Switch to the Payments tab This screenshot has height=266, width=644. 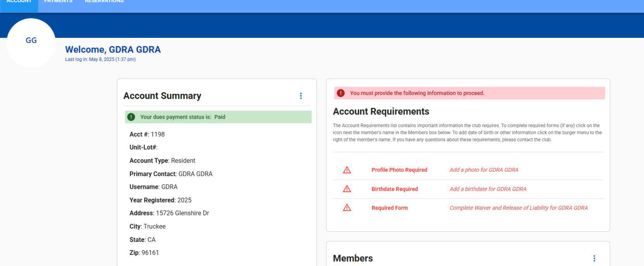point(58,2)
